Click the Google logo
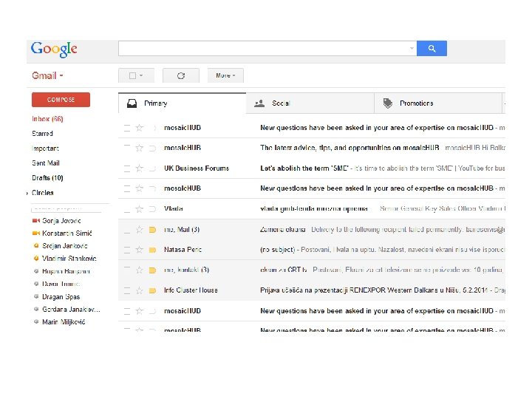The height and width of the screenshot is (399, 532). point(54,50)
